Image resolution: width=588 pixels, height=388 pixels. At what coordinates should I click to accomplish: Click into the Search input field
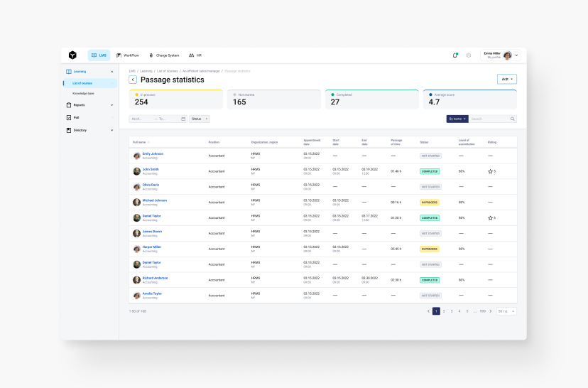click(489, 119)
